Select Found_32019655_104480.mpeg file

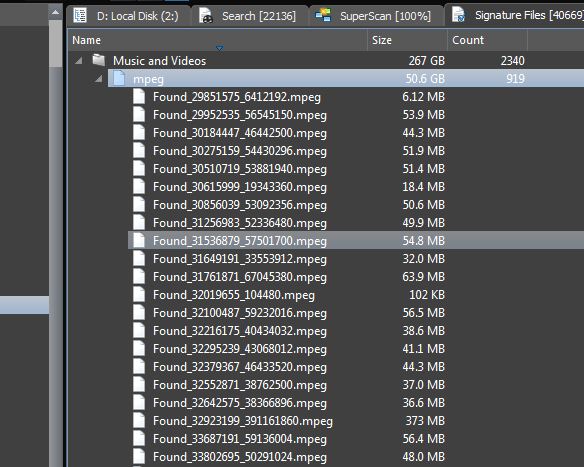tap(356, 295)
